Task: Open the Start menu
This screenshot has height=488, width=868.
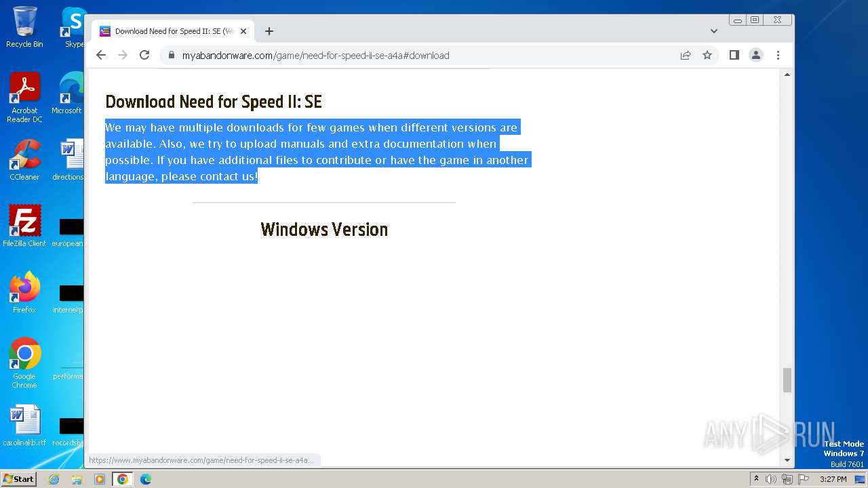Action: [18, 479]
